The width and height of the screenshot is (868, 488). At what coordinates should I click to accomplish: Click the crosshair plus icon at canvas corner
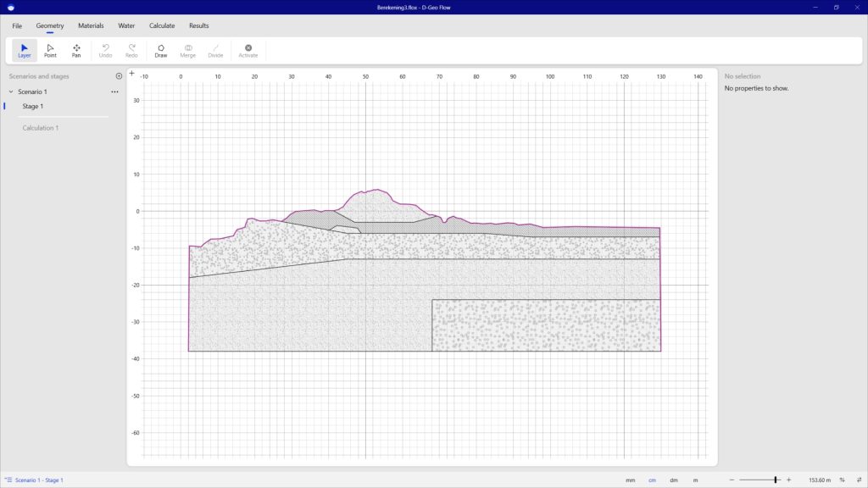pyautogui.click(x=132, y=74)
